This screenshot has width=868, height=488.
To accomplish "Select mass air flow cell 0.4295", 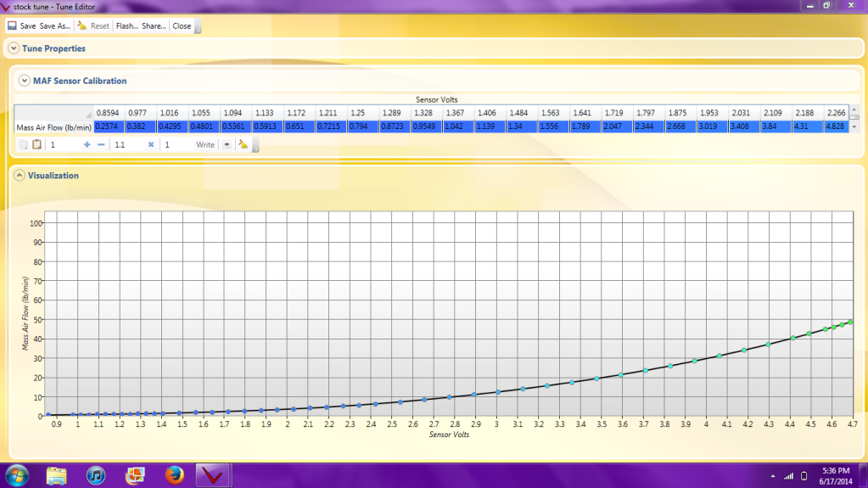I will pyautogui.click(x=173, y=126).
